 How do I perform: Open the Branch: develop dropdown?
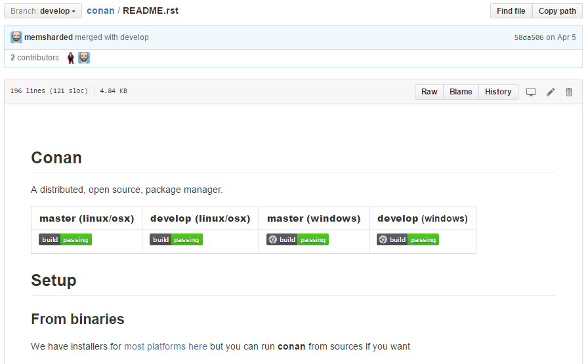[43, 11]
